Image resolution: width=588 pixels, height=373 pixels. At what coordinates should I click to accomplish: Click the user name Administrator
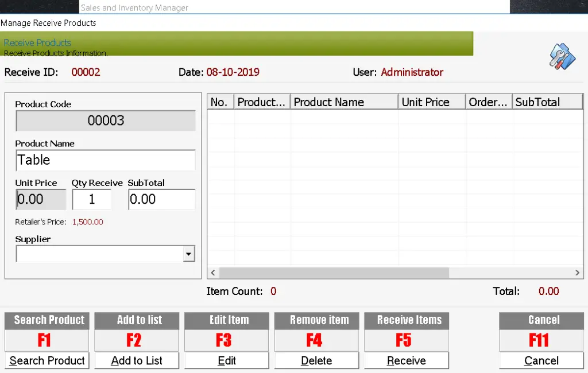412,72
